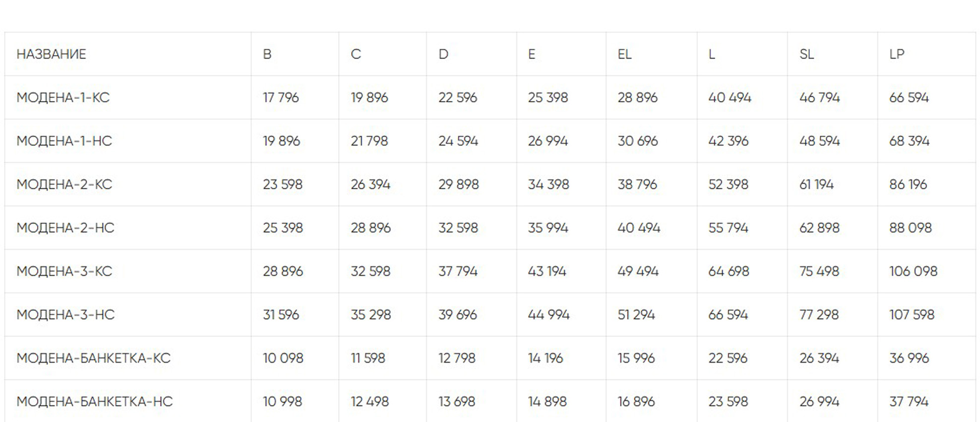This screenshot has width=980, height=422.
Task: Click the МОДЕНА-БАНКЕТКА-КС row name
Action: coord(93,358)
